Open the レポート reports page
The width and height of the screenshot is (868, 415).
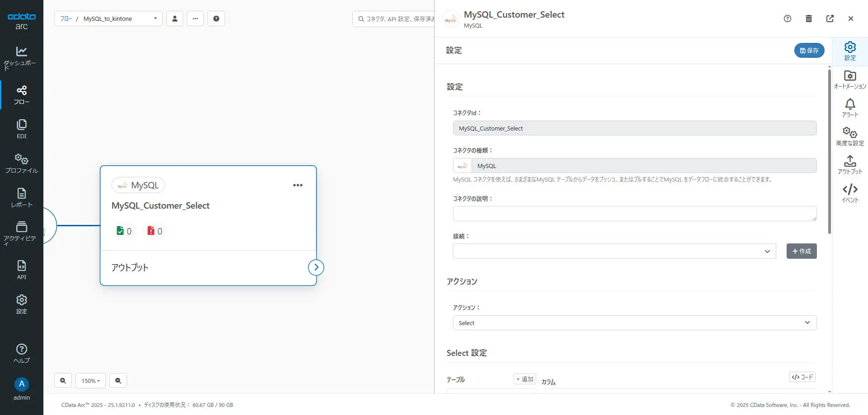tap(21, 198)
